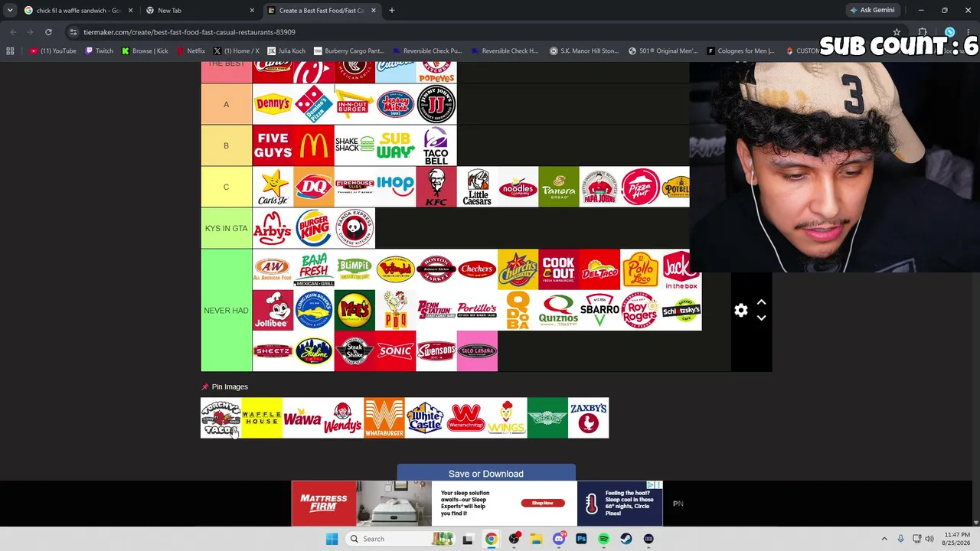Click the Subway logo
Image resolution: width=980 pixels, height=551 pixels.
395,145
